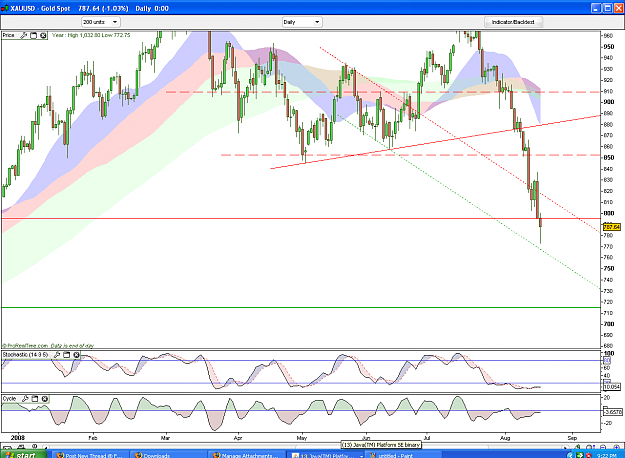
Task: Switch to Manage Attachments taskbar item
Action: [246, 455]
